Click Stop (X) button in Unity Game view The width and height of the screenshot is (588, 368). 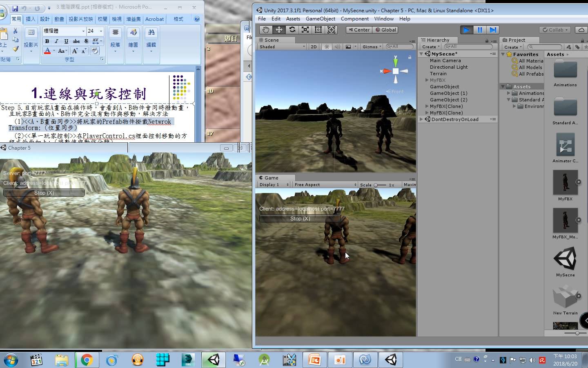point(300,219)
